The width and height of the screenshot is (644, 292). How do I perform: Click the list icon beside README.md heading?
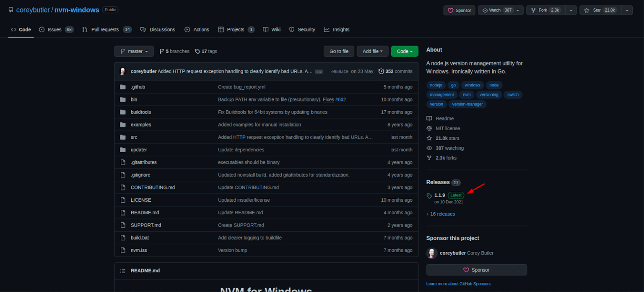pos(123,271)
